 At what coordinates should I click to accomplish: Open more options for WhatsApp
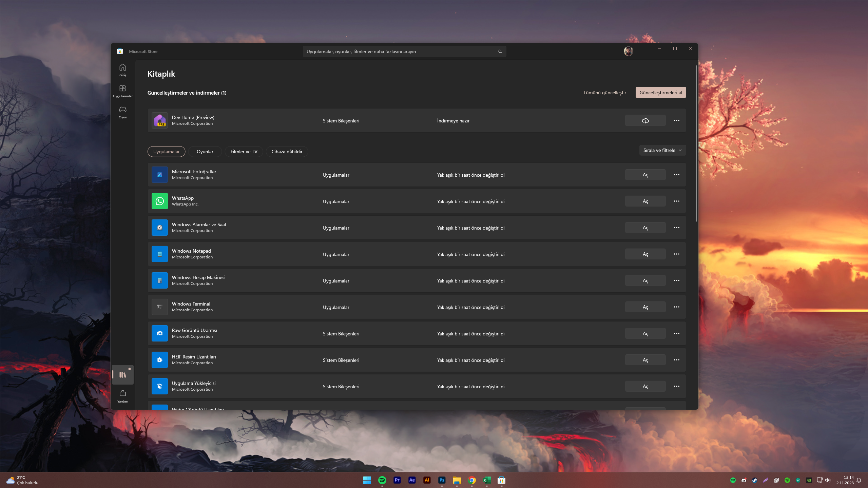click(676, 201)
